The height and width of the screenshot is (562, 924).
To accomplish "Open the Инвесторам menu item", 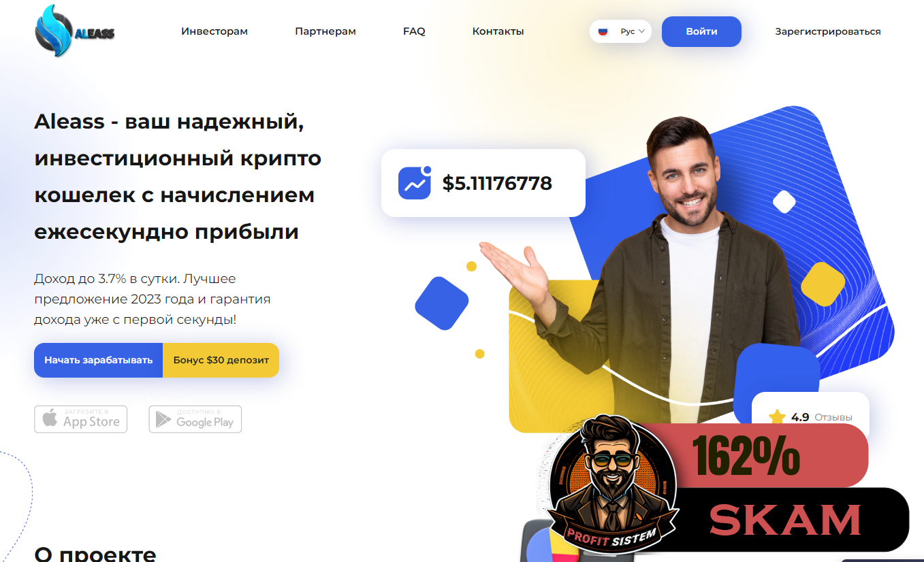I will [214, 31].
